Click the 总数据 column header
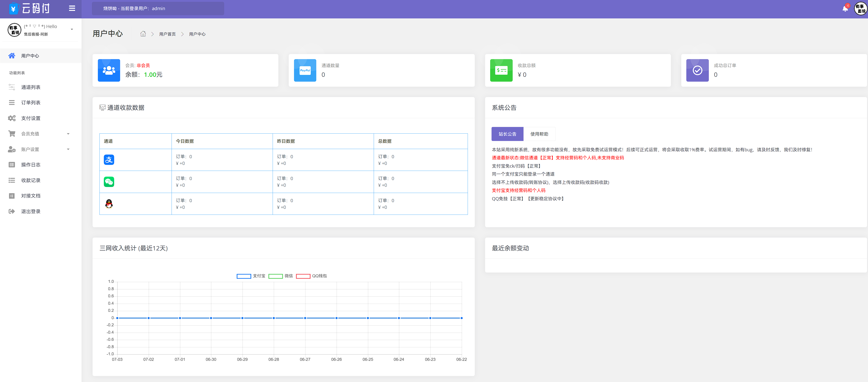Image resolution: width=868 pixels, height=382 pixels. coord(385,141)
